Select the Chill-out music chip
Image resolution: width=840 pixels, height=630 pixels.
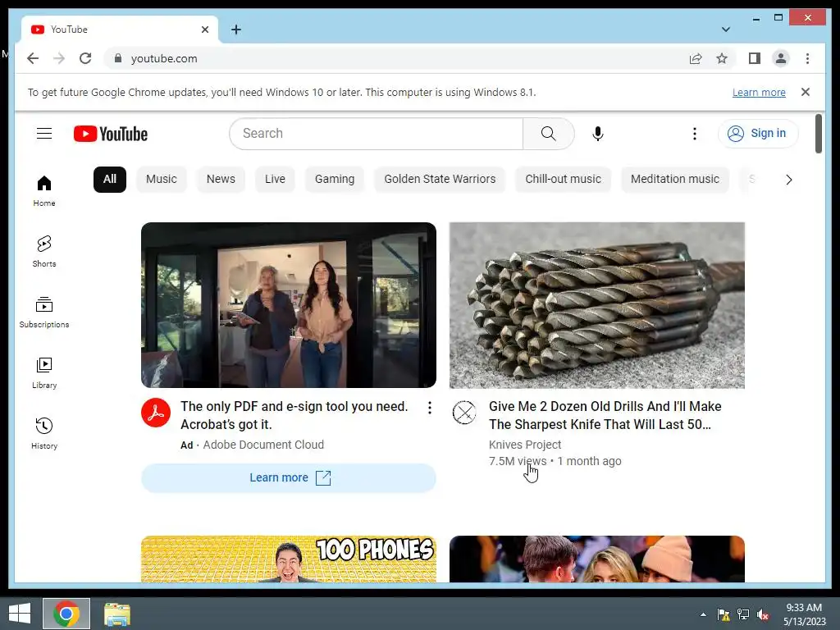click(563, 179)
